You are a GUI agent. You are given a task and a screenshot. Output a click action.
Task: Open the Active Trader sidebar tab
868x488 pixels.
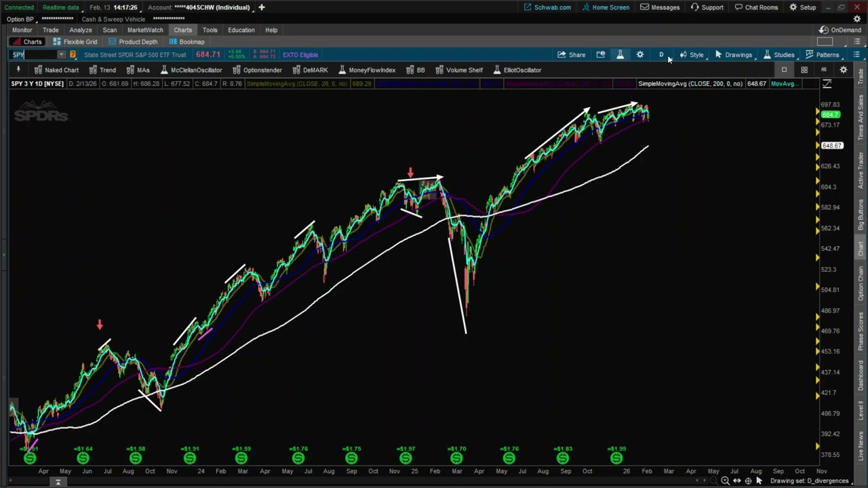(861, 171)
